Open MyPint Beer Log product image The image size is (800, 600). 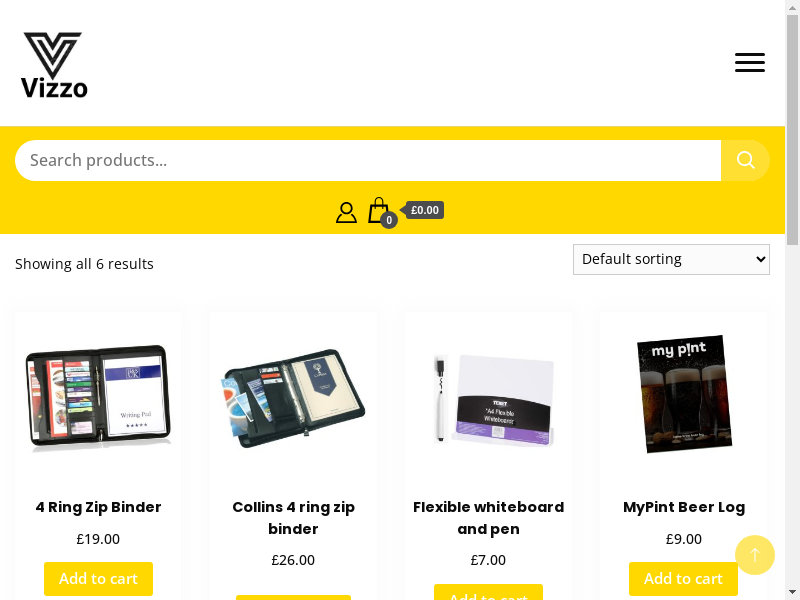point(683,395)
